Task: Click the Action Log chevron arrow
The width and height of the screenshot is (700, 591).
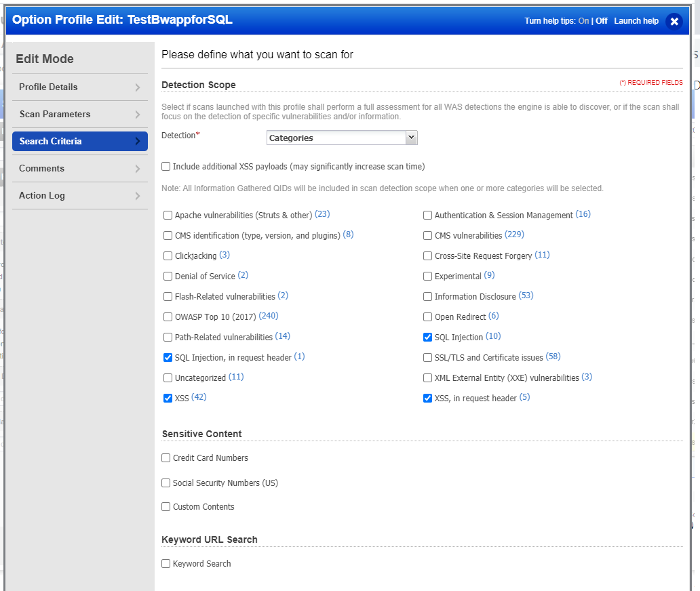Action: tap(138, 196)
